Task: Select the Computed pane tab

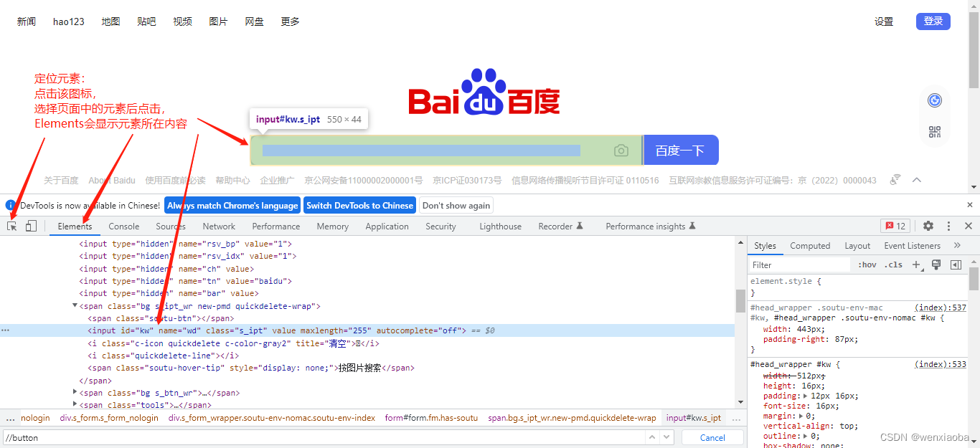Action: tap(810, 246)
